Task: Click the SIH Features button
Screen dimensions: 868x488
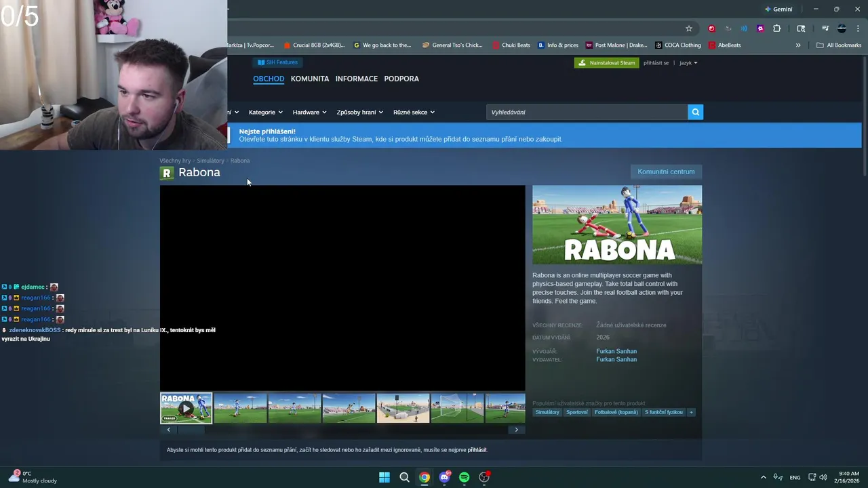Action: pyautogui.click(x=277, y=62)
